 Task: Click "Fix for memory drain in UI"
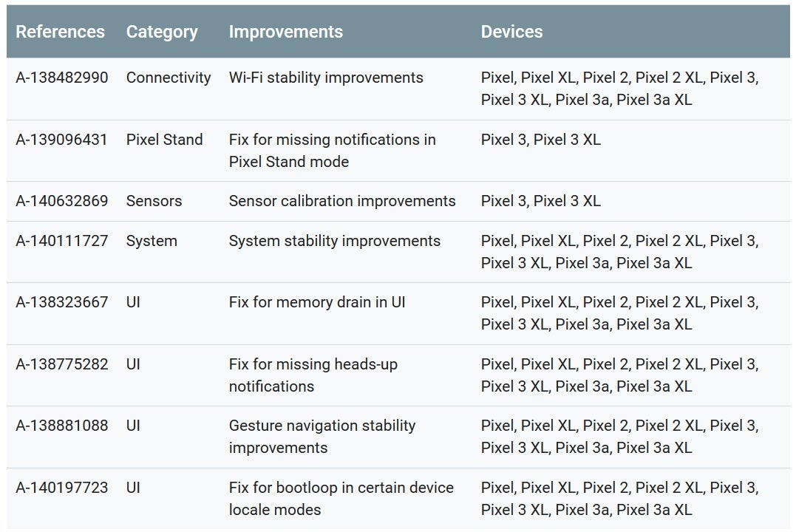(317, 302)
